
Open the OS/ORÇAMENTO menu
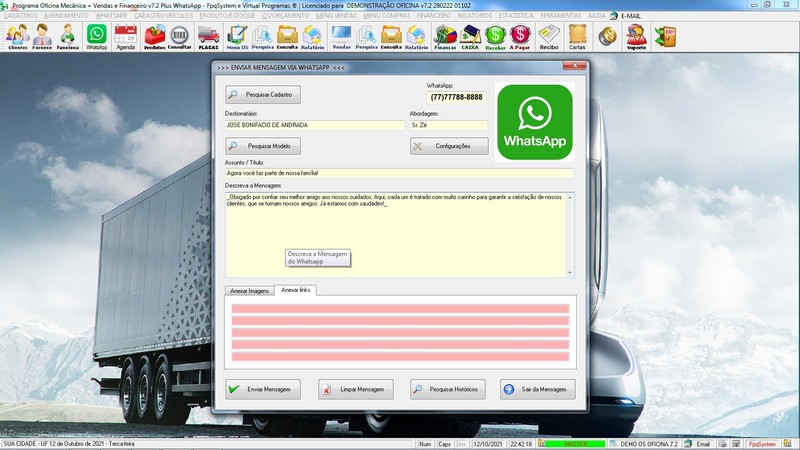[x=285, y=16]
